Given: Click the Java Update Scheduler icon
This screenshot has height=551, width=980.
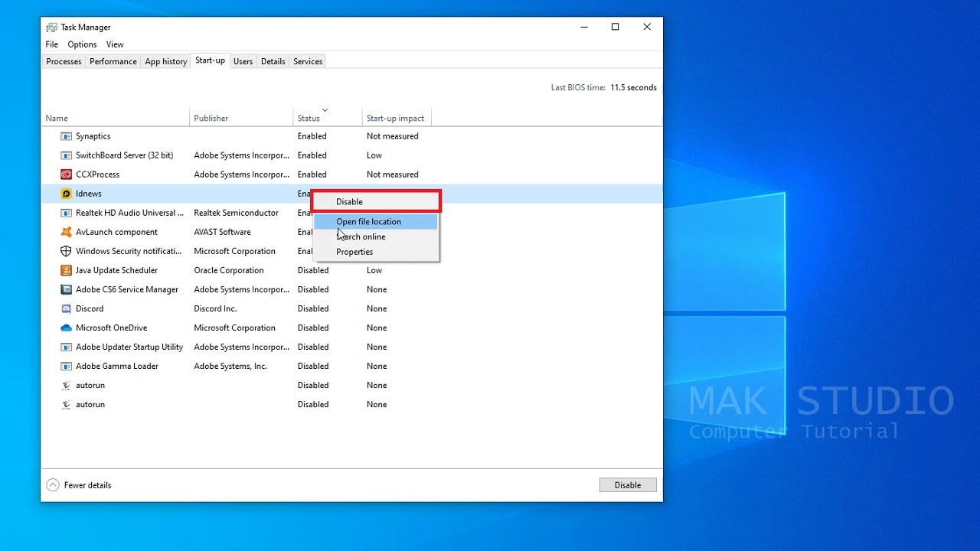Looking at the screenshot, I should point(66,270).
